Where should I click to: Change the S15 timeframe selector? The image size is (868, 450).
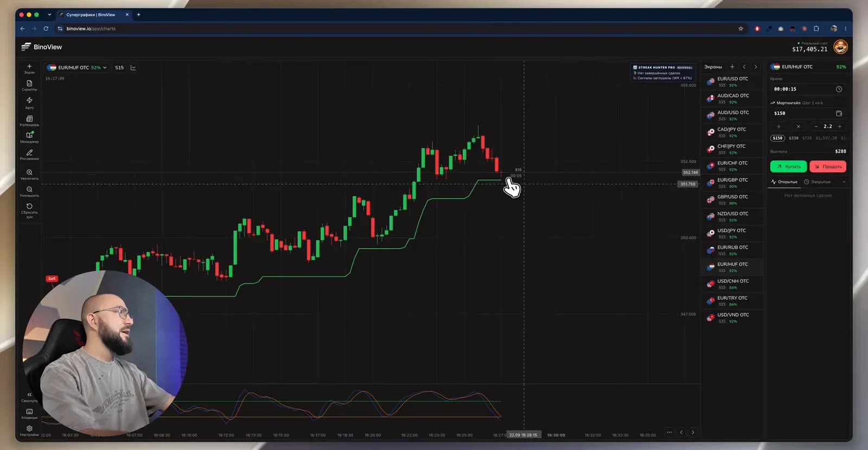coord(119,68)
